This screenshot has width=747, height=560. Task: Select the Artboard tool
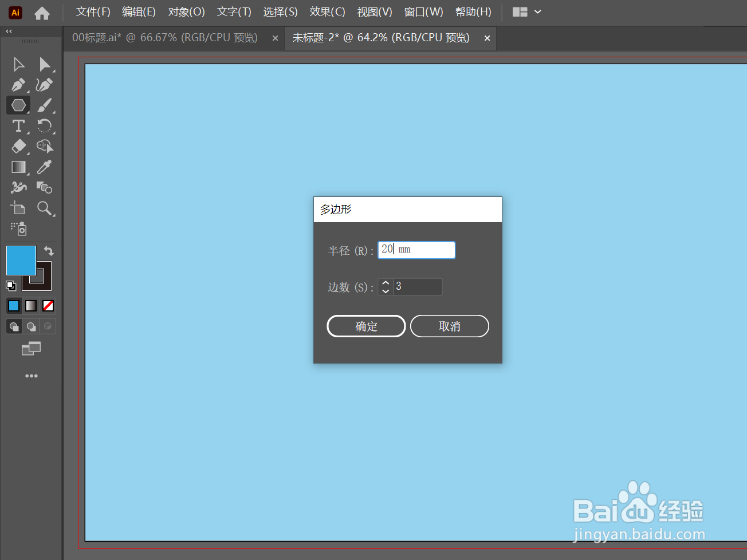tap(18, 208)
